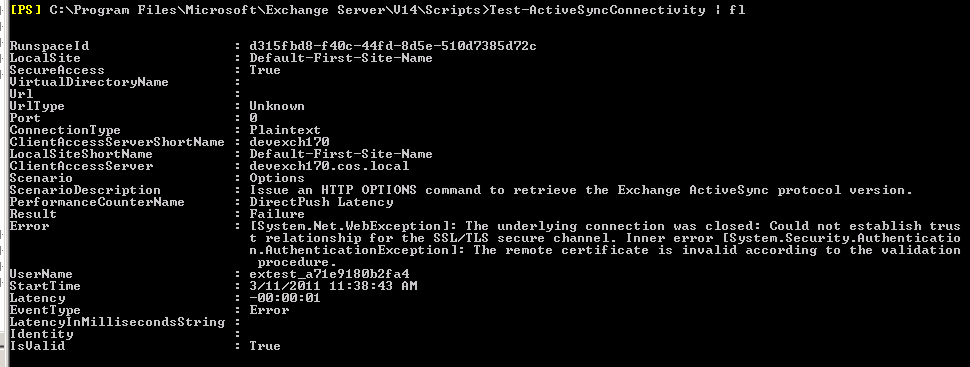Screen dimensions: 970x367
Task: Select the RunspaceId GUID value
Action: click(392, 46)
